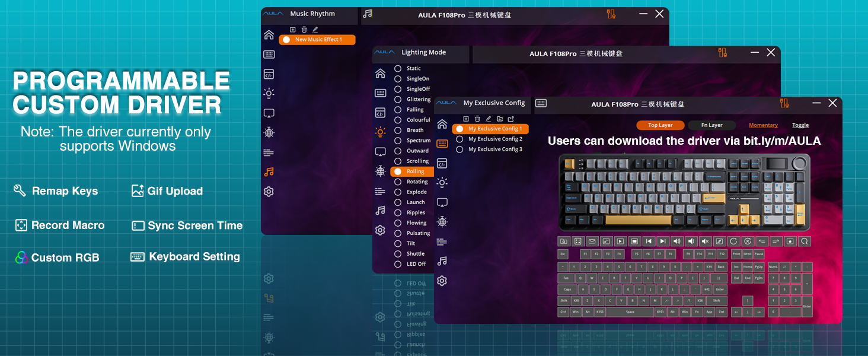The image size is (868, 356).
Task: Rename music effect with pencil icon in Music Rhythm
Action: tap(315, 30)
